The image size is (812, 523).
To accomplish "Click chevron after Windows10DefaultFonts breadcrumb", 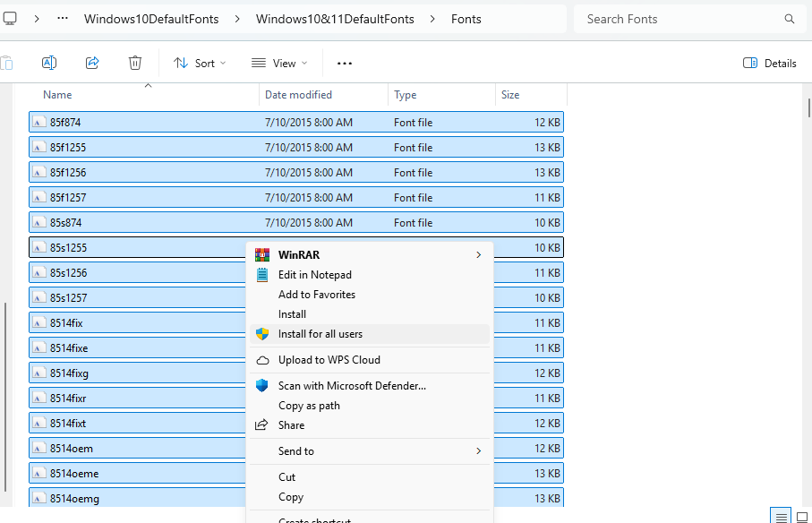I will coord(237,19).
